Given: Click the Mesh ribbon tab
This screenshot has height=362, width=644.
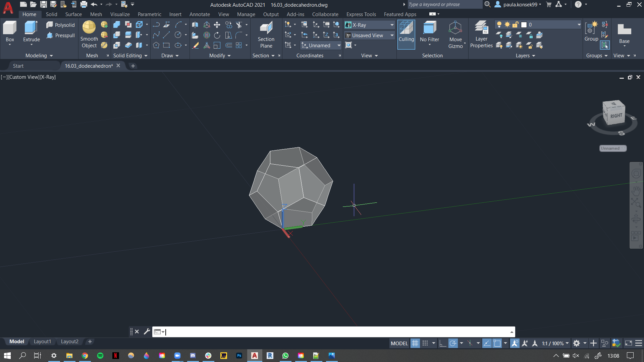Looking at the screenshot, I should (96, 14).
